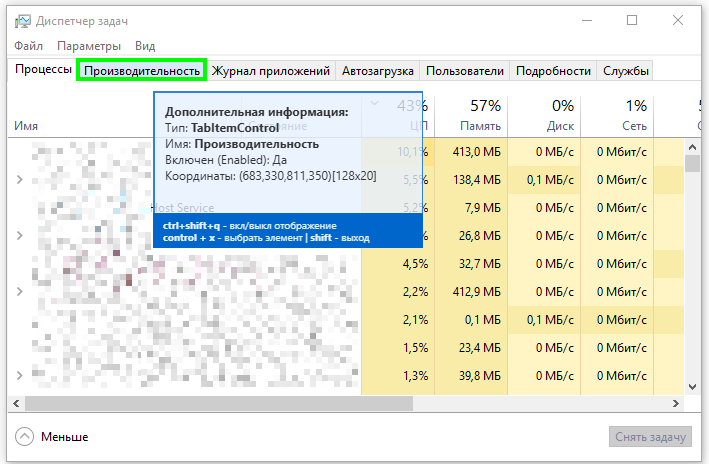Expand the process row using 138,4 МБ
This screenshot has height=464, width=709.
[x=20, y=179]
